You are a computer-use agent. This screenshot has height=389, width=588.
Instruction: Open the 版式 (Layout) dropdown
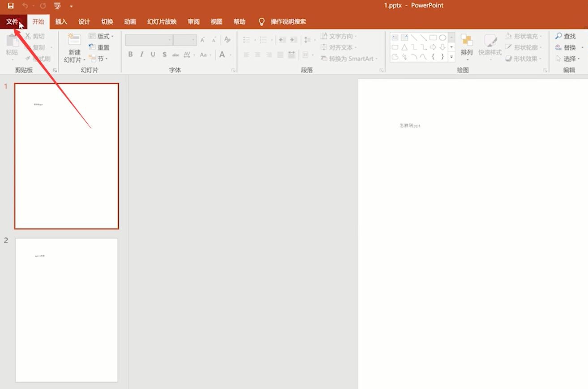(x=101, y=36)
